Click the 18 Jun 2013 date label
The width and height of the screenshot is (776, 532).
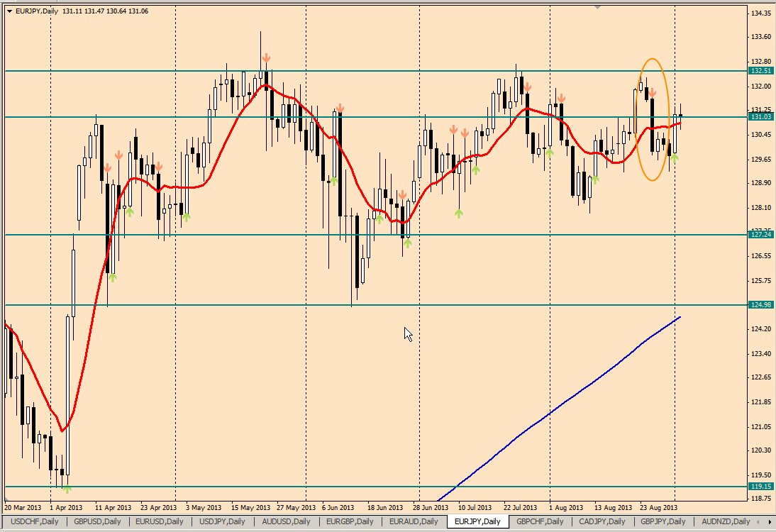(x=385, y=507)
